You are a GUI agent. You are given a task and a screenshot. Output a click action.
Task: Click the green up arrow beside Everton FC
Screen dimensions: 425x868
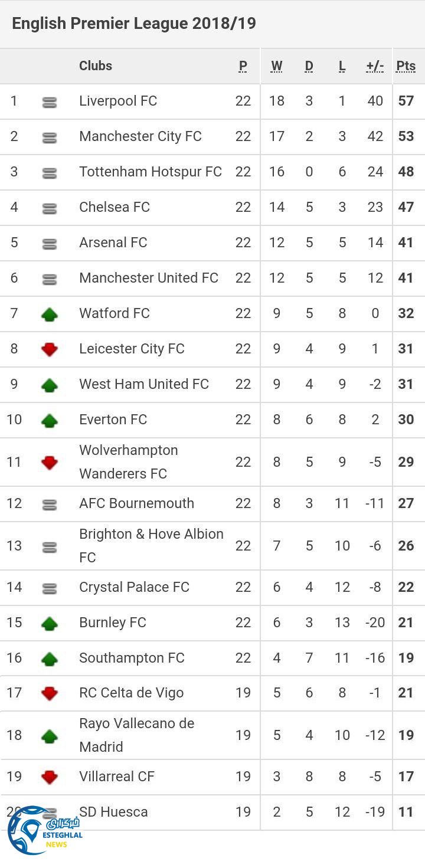click(50, 420)
